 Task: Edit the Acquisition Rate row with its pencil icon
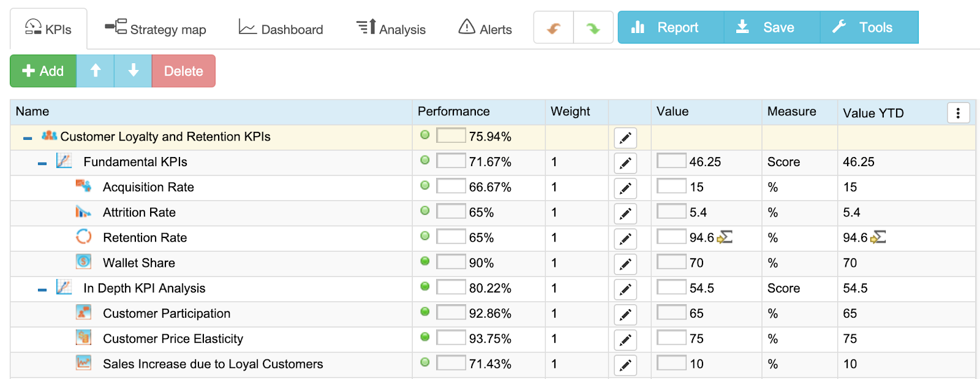[x=625, y=188]
